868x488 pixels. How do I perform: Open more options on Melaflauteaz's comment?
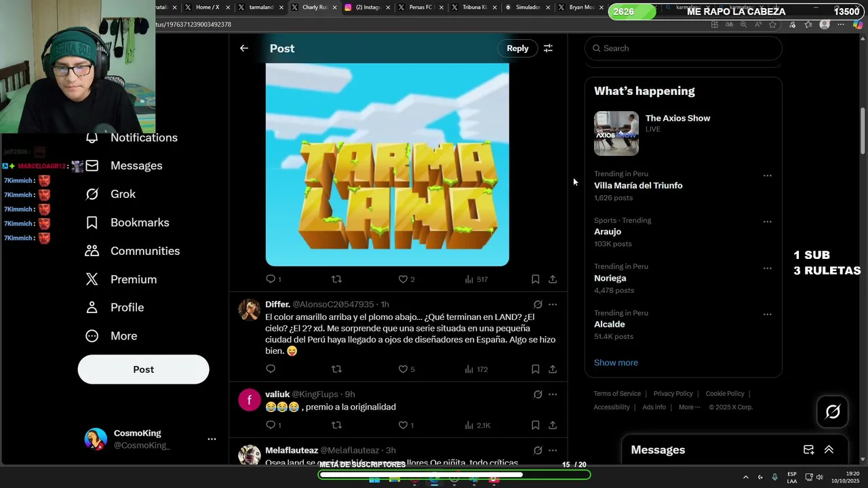553,451
